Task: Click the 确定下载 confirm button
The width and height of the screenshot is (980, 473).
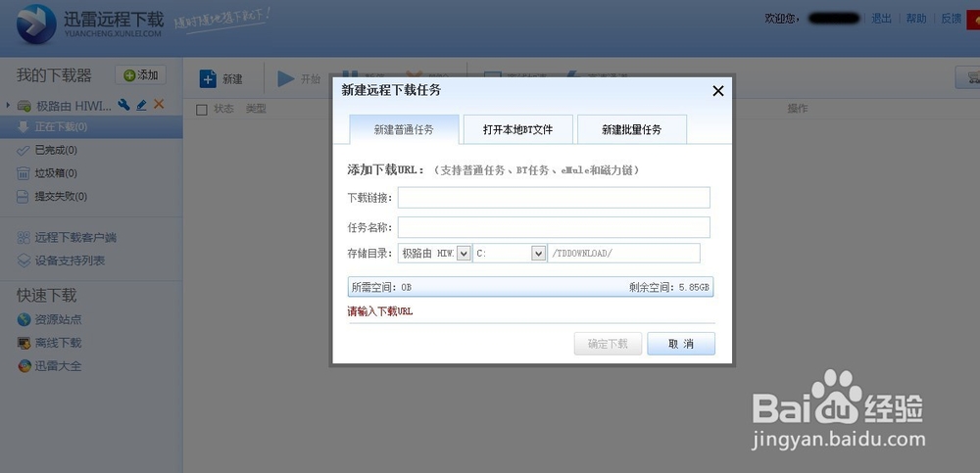Action: [609, 344]
